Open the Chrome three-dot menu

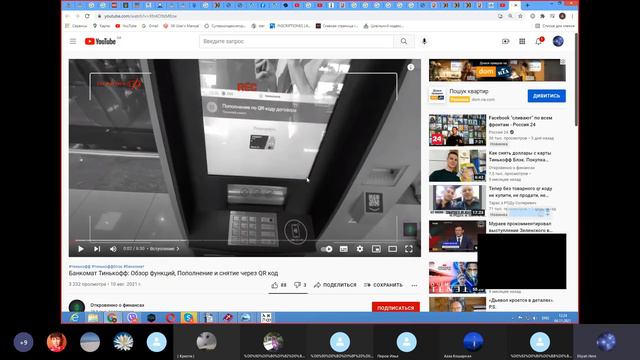572,16
